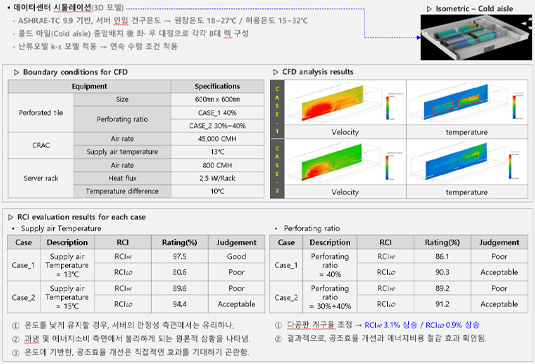Click the Equipment column header
The height and width of the screenshot is (364, 535).
[89, 86]
